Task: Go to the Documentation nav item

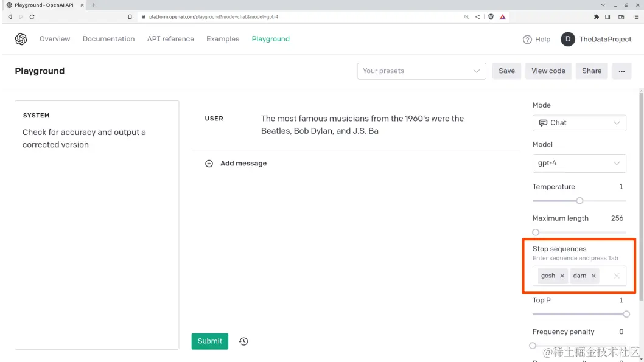Action: click(x=108, y=39)
